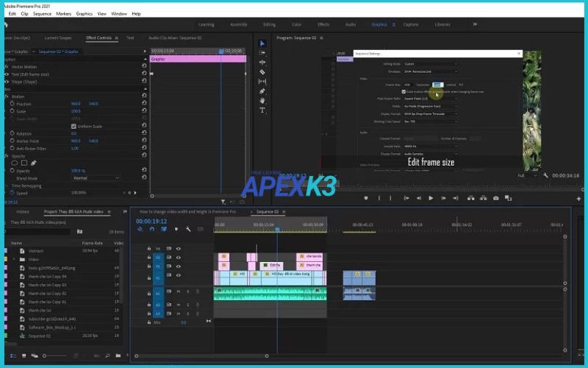Expand the Video bin folder
The height and width of the screenshot is (368, 588).
pos(15,260)
